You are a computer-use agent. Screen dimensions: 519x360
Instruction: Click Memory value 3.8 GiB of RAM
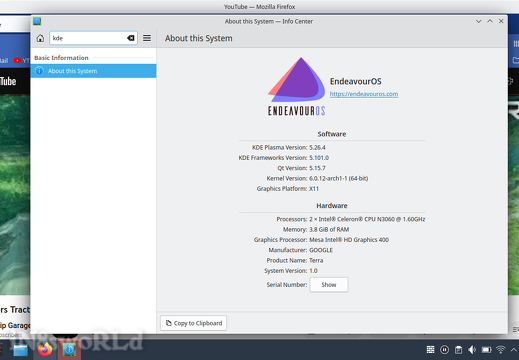pyautogui.click(x=329, y=230)
